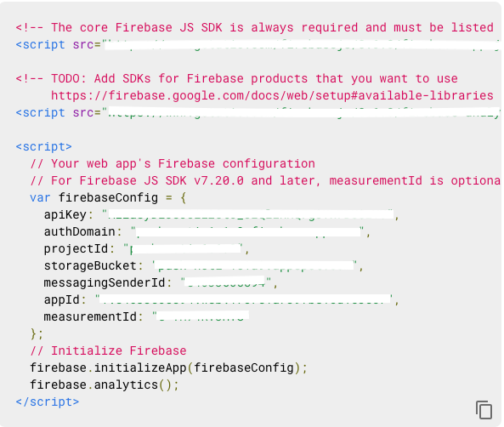The width and height of the screenshot is (504, 427).
Task: Click the var firebaseConfig declaration
Action: [x=108, y=197]
